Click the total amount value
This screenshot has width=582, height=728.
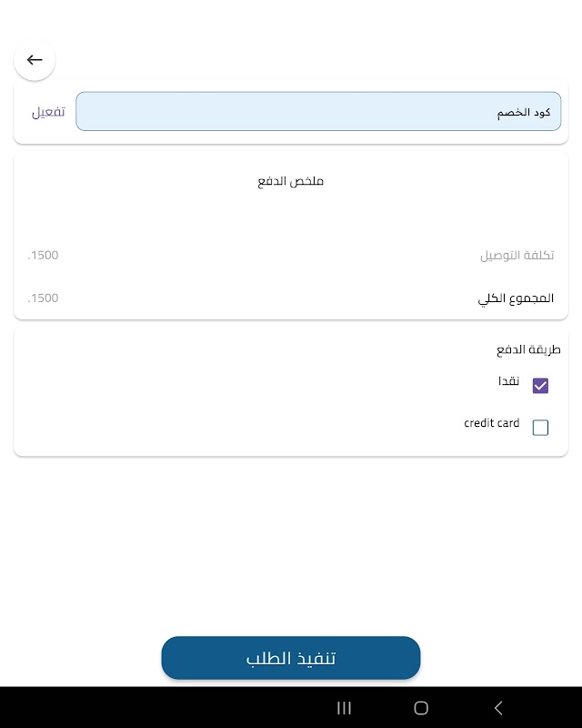coord(43,298)
